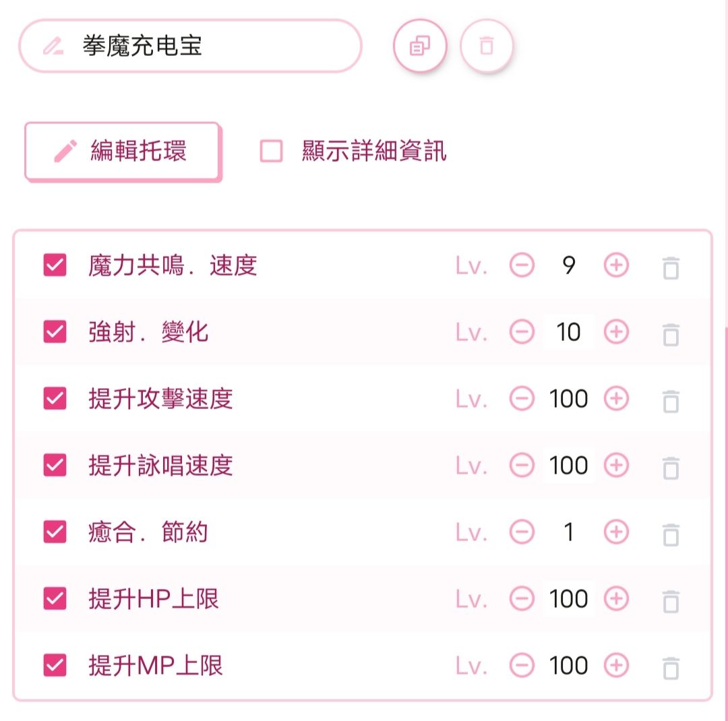The image size is (728, 721).
Task: Increase 癒合．節約 level with plus
Action: 615,532
